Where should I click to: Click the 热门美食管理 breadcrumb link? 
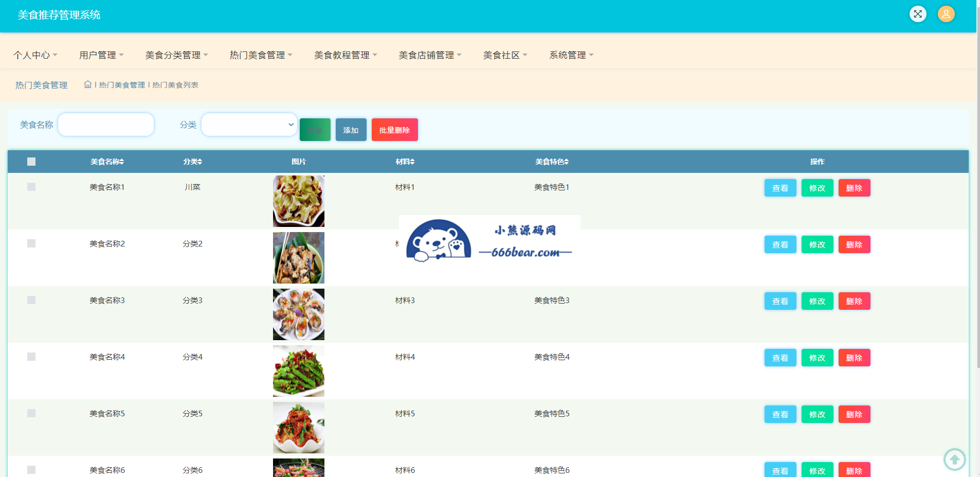122,85
